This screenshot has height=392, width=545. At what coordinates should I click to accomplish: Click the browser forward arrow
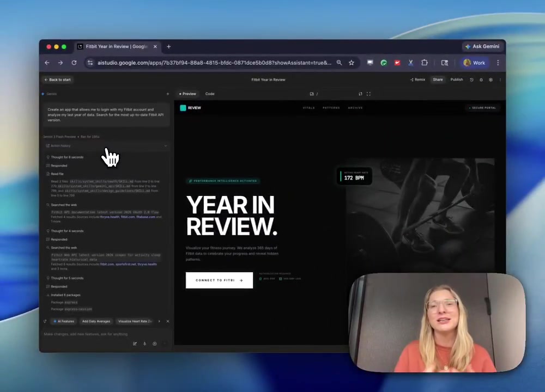[60, 63]
